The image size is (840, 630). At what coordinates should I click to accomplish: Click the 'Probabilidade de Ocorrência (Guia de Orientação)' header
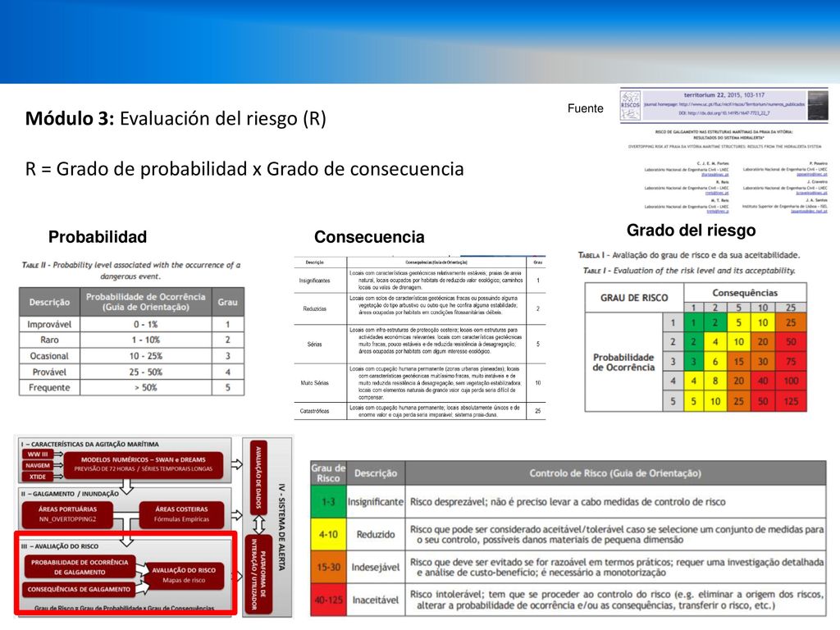pyautogui.click(x=146, y=302)
